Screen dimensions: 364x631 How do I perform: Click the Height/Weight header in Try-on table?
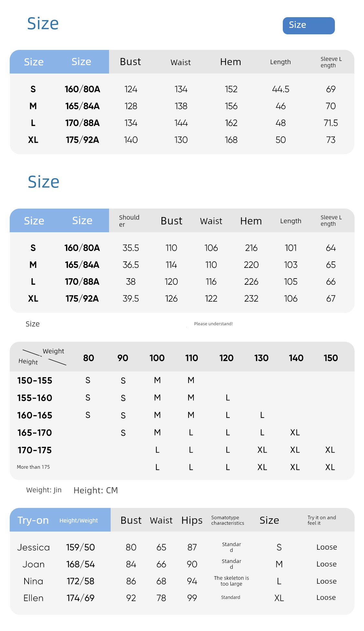[79, 521]
